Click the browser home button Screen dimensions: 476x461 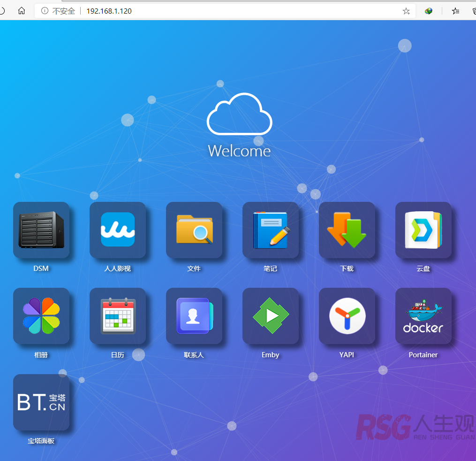pyautogui.click(x=22, y=11)
